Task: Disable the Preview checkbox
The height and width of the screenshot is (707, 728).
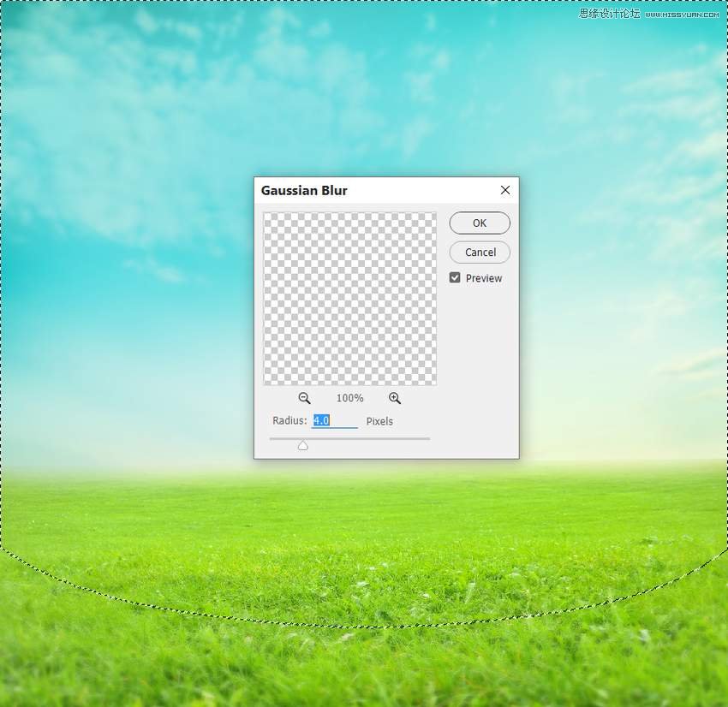Action: pos(455,278)
